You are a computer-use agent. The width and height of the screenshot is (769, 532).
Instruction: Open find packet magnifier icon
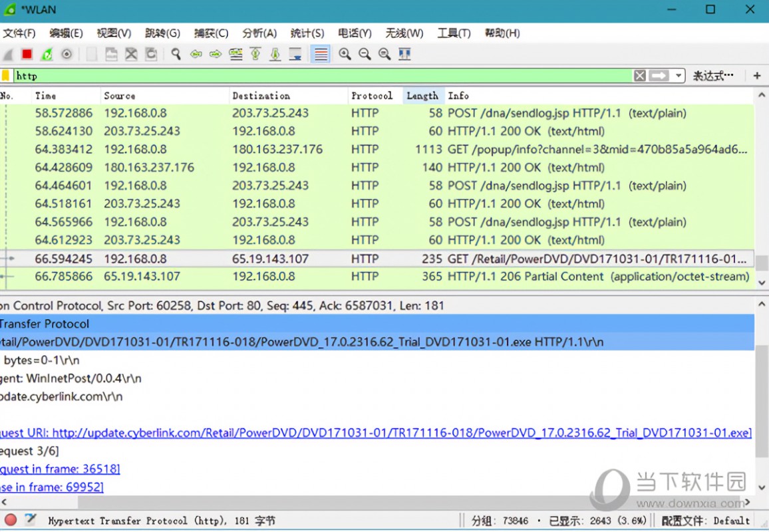pyautogui.click(x=176, y=55)
